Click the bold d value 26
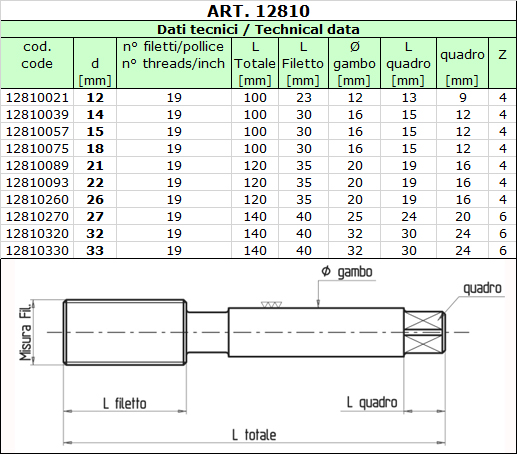This screenshot has width=517, height=454. (x=95, y=200)
